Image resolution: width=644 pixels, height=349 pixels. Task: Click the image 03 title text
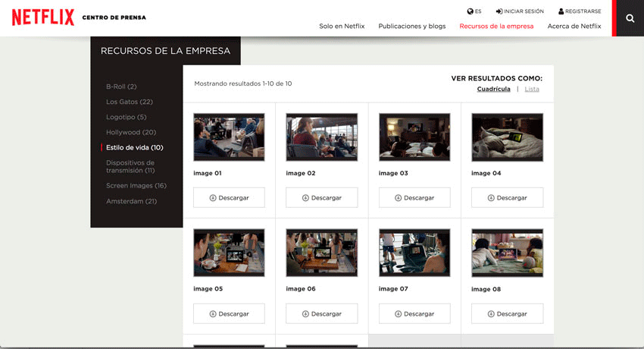coord(393,173)
